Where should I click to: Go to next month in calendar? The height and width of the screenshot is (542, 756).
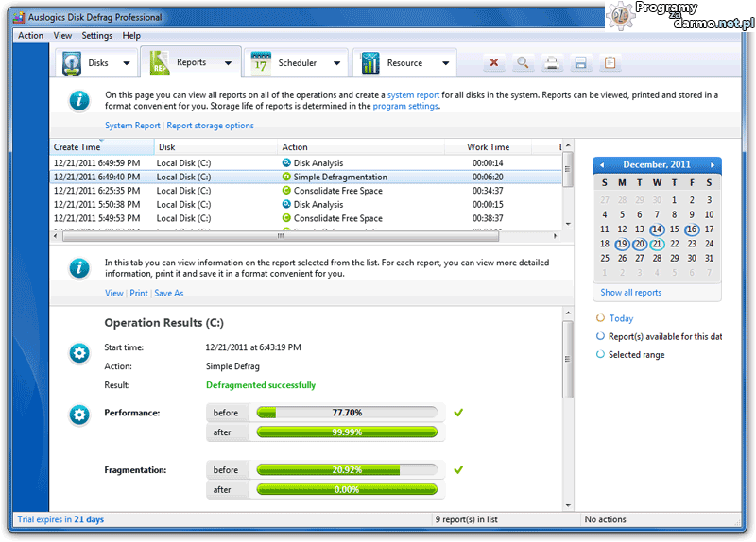713,165
